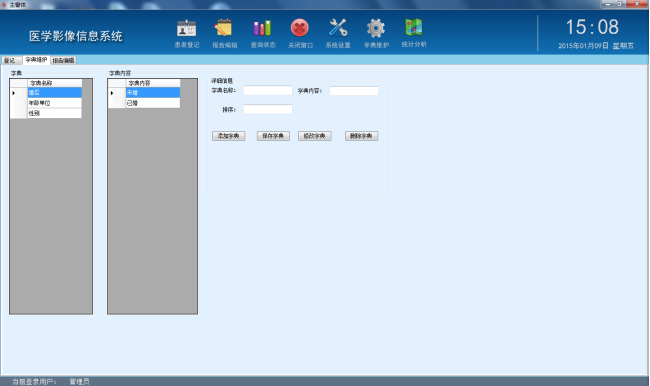
Task: Click the 保存字典 save button
Action: pos(273,136)
